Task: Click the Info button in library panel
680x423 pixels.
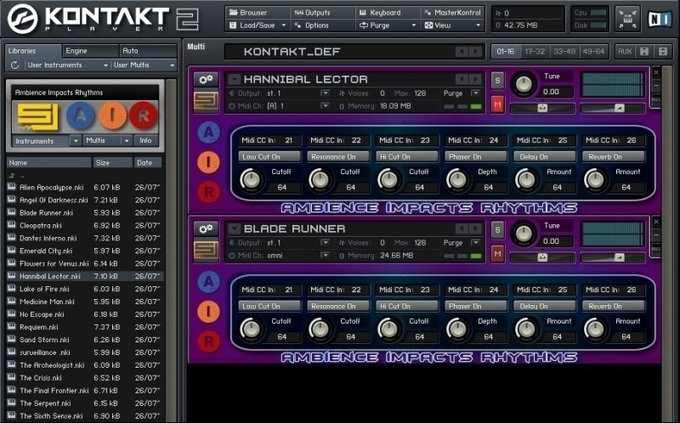Action: click(145, 141)
